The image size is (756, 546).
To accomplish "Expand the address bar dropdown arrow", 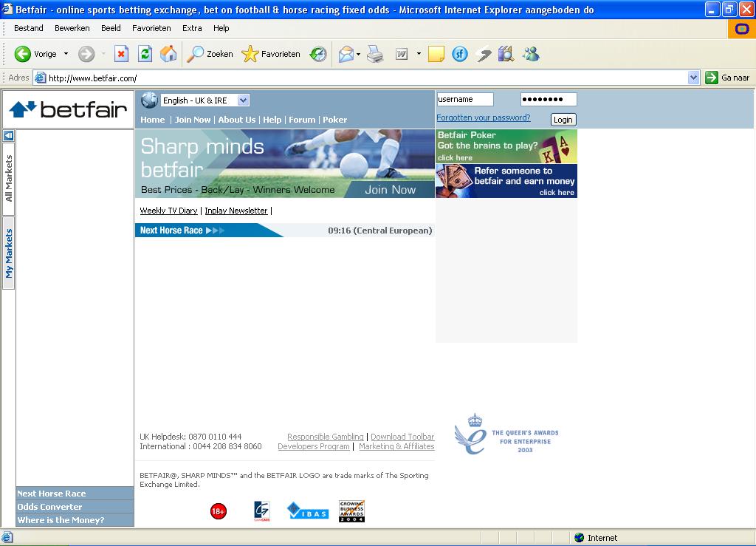I will click(x=693, y=78).
